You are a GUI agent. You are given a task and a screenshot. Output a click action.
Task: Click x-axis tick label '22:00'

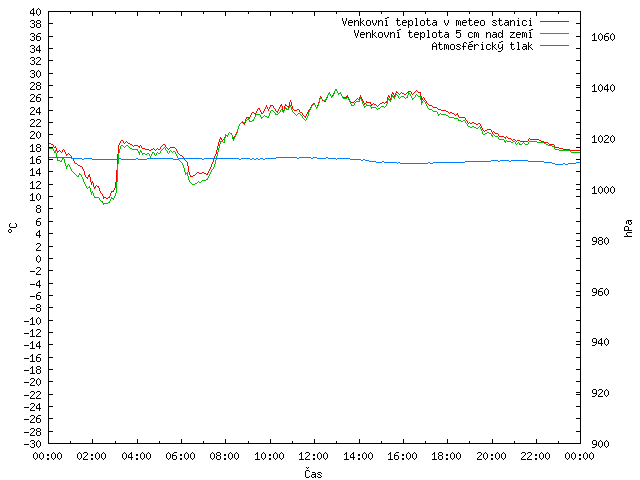pos(536,456)
